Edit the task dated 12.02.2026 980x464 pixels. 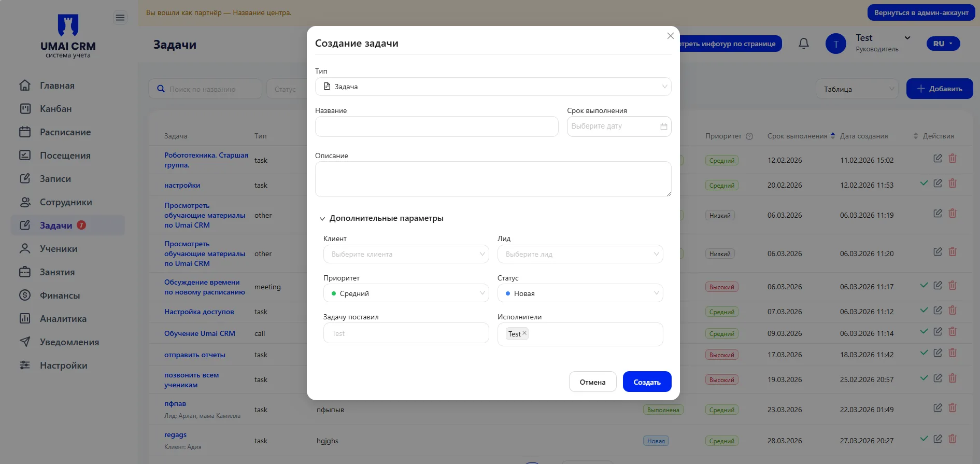(x=938, y=159)
